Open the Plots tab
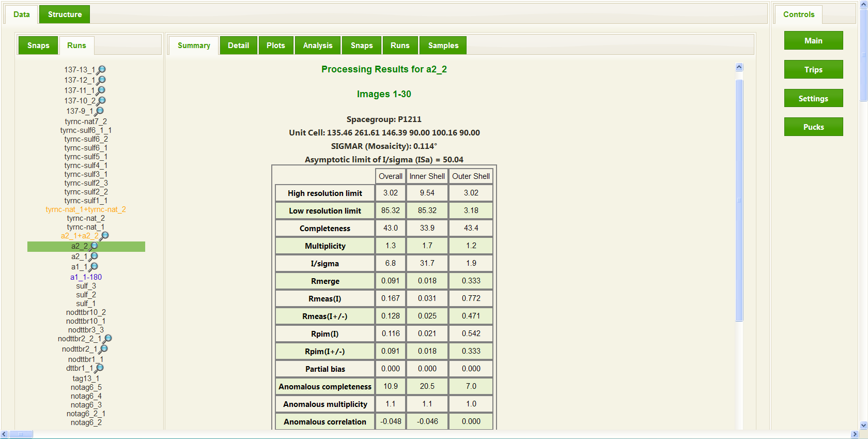 (x=276, y=46)
